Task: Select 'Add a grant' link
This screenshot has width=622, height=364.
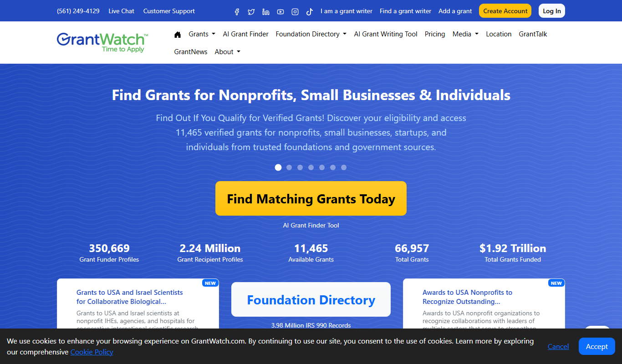Action: 455,11
